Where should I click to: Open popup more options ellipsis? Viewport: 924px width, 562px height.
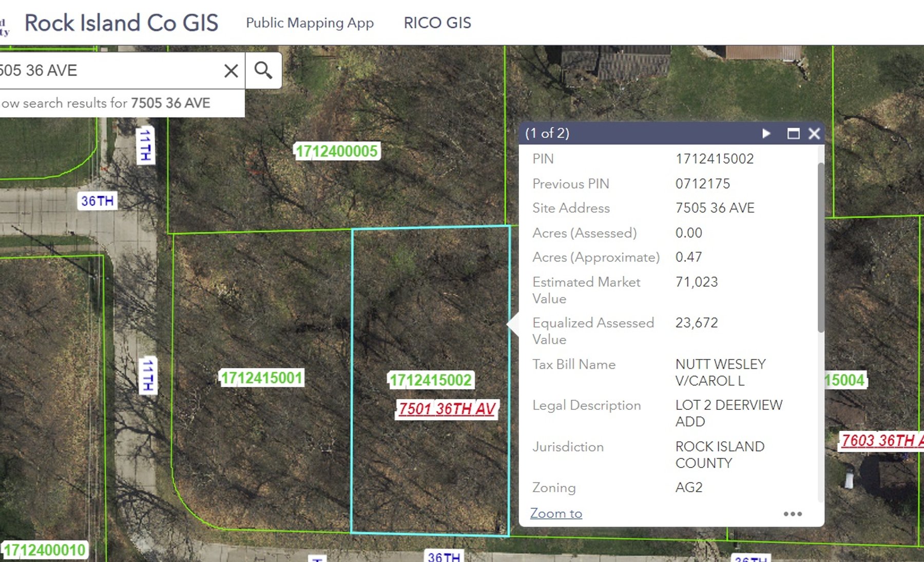point(792,514)
